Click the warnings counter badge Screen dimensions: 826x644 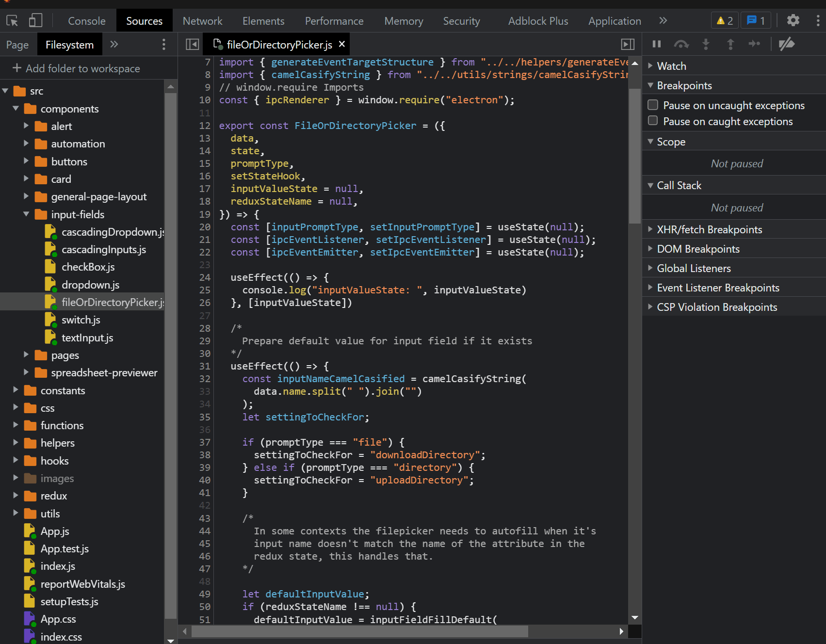click(725, 20)
